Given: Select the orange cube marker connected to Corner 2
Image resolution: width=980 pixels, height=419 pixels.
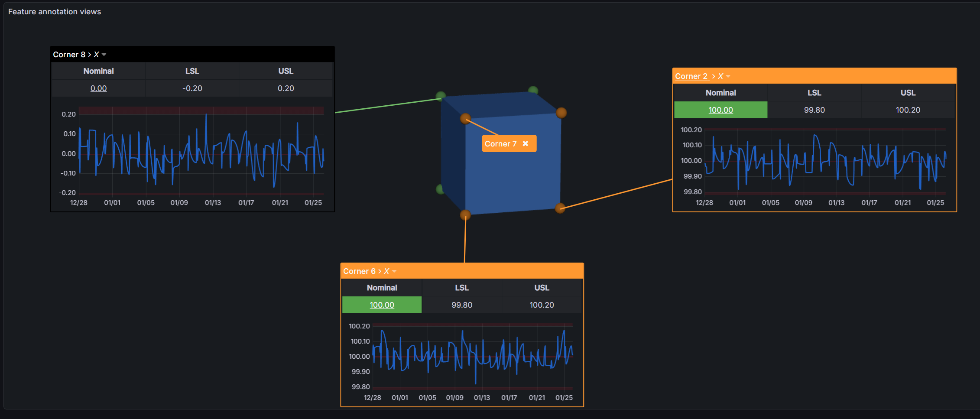Looking at the screenshot, I should [x=560, y=208].
